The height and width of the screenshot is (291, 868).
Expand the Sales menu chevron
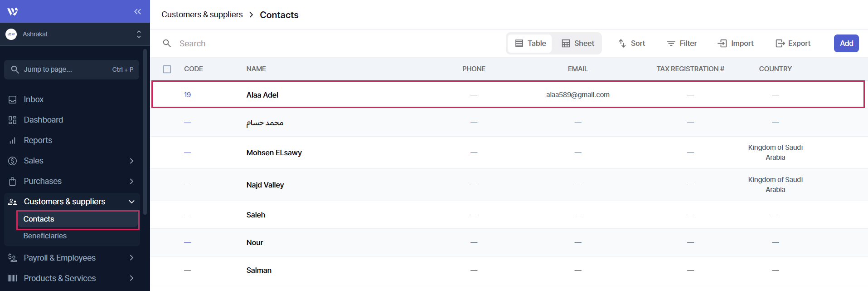pos(131,161)
